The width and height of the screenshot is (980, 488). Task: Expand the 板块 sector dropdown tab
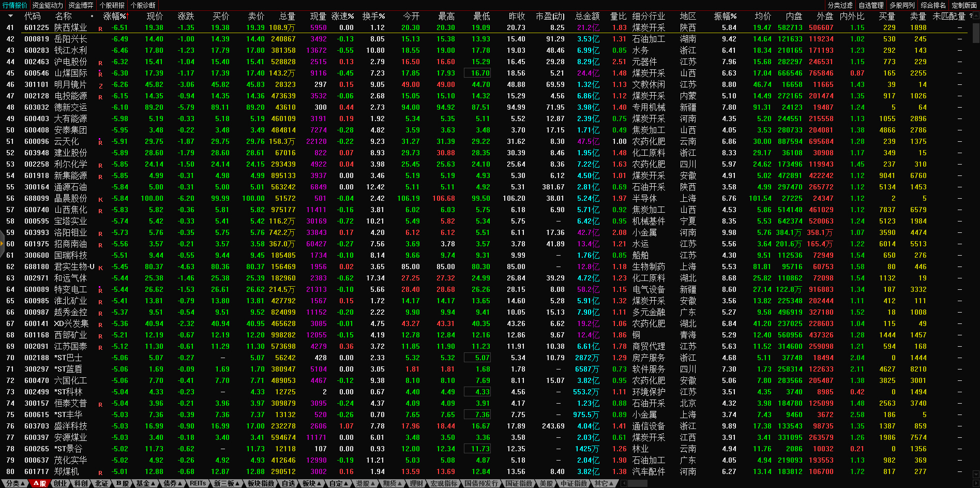click(311, 483)
